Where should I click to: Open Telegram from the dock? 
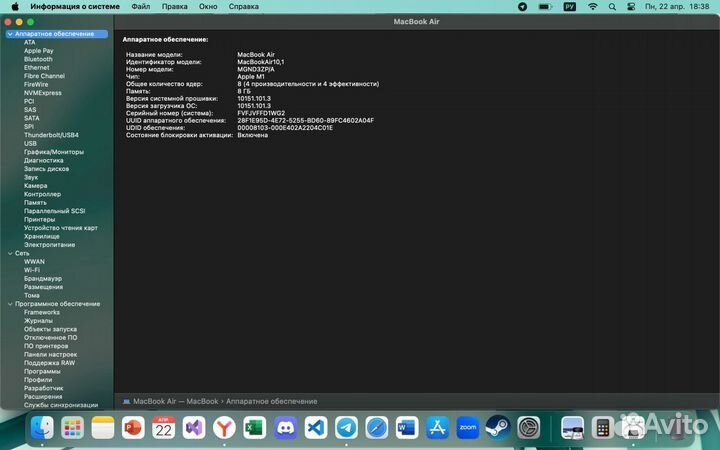click(346, 428)
